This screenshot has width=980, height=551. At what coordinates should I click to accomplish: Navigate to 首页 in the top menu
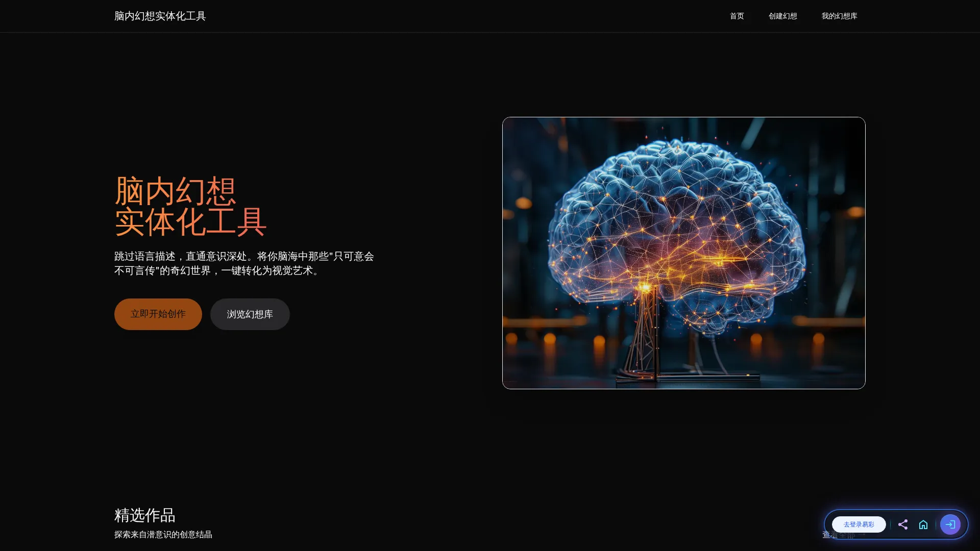[737, 16]
